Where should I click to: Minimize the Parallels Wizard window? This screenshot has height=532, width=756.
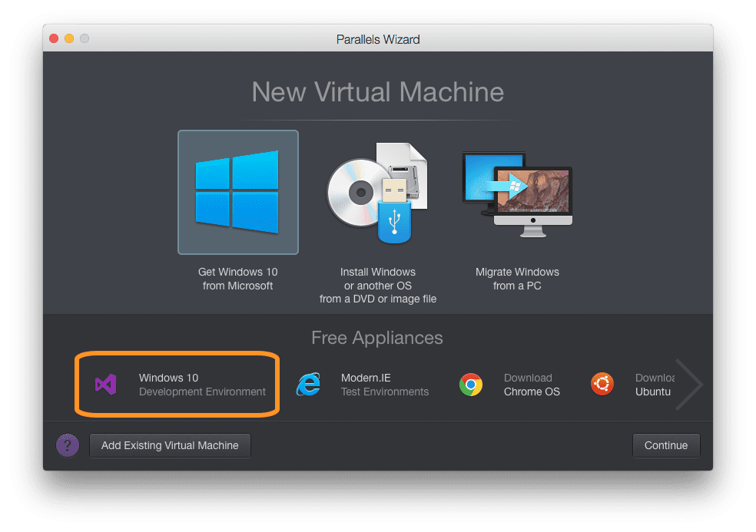tap(69, 38)
